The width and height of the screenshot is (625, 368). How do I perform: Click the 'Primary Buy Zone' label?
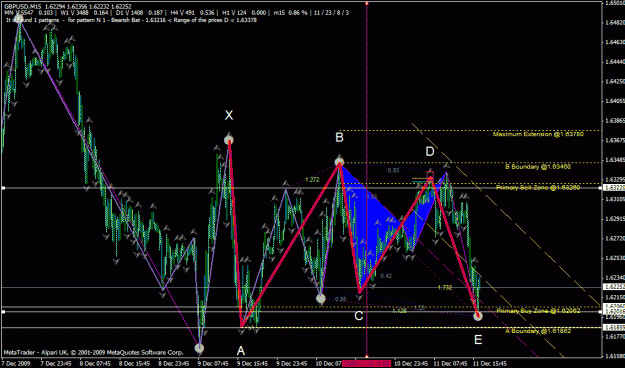538,311
